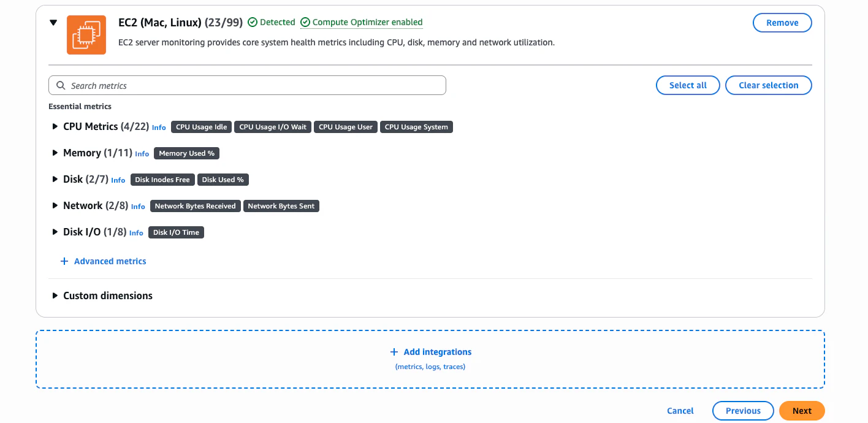Click the CPU Usage I/O Wait tag
This screenshot has width=868, height=423.
coord(273,127)
